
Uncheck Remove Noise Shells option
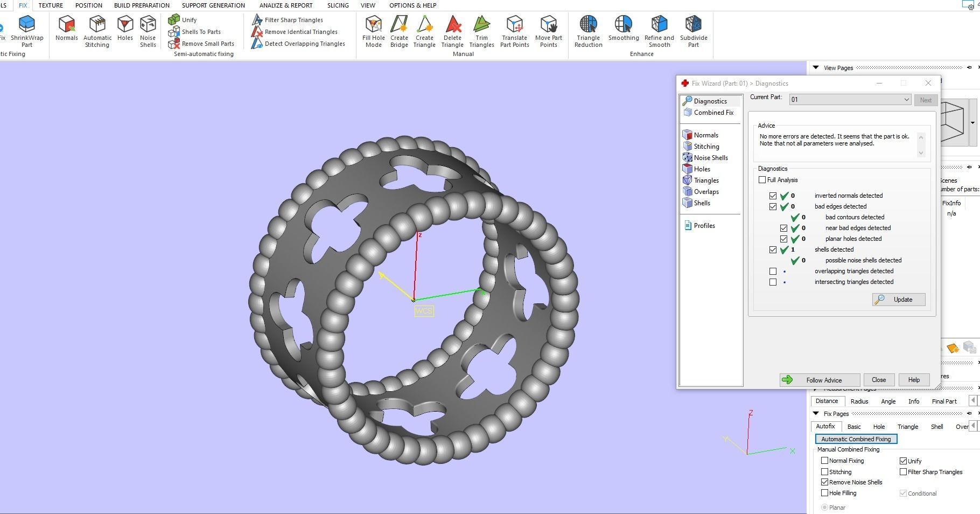coord(824,482)
